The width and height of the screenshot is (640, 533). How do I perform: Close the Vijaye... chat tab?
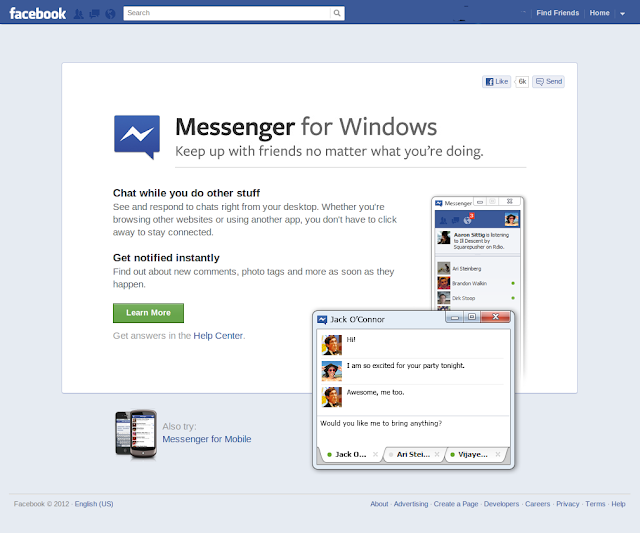[498, 454]
